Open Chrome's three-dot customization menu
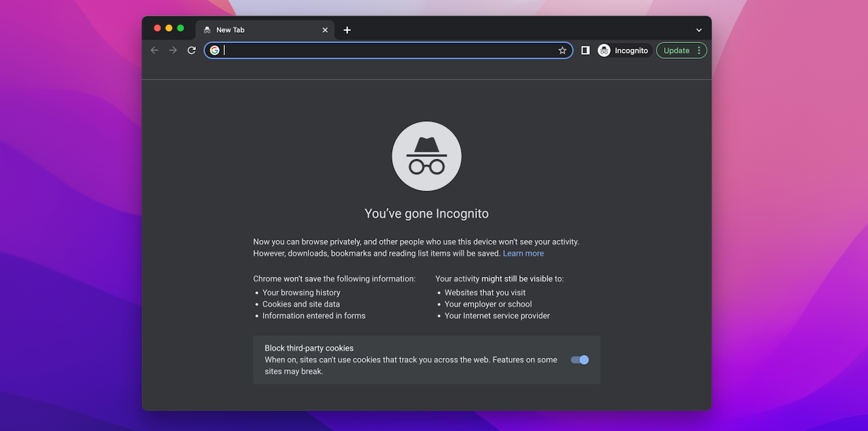Viewport: 868px width, 431px height. tap(698, 50)
